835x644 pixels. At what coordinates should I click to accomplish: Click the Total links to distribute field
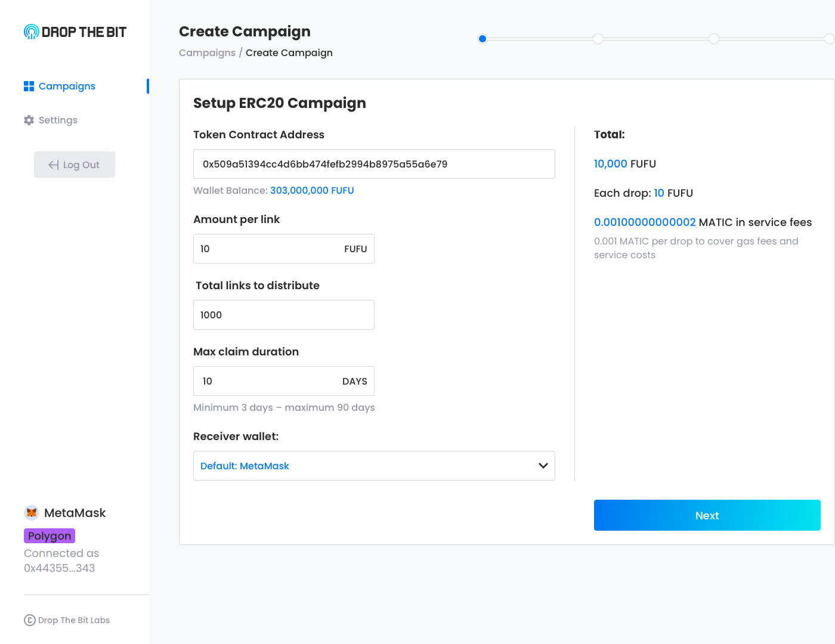coord(283,315)
